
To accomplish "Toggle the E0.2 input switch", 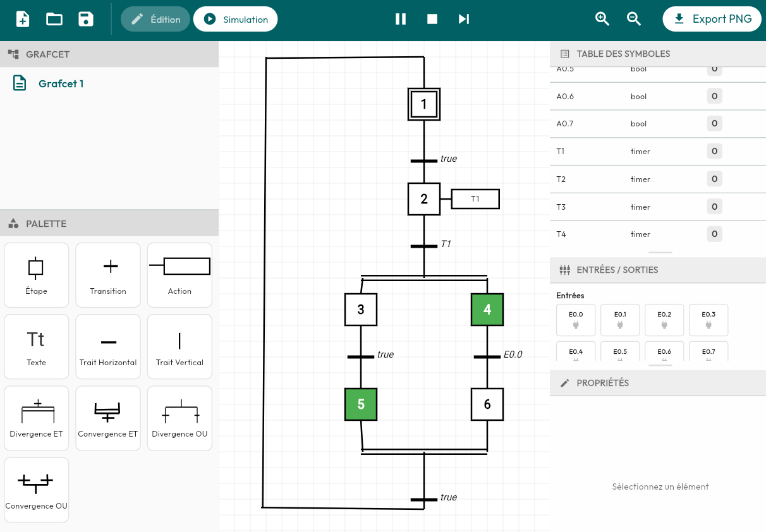I will [664, 320].
